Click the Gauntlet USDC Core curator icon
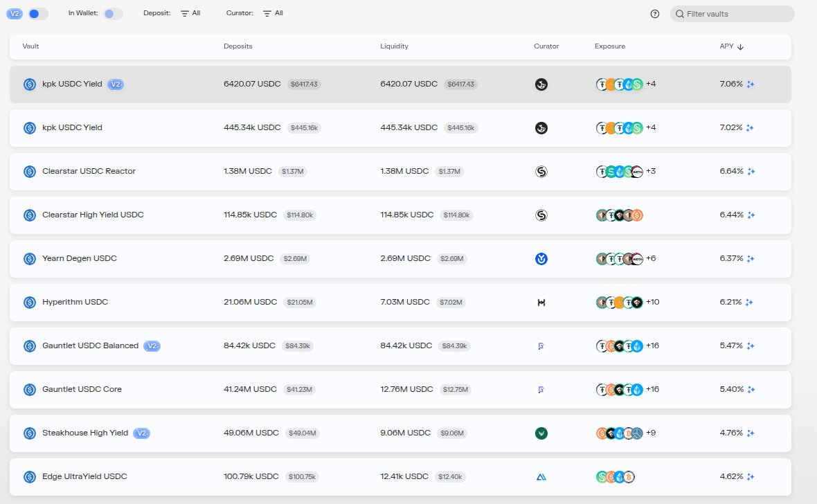817x504 pixels. (x=541, y=389)
